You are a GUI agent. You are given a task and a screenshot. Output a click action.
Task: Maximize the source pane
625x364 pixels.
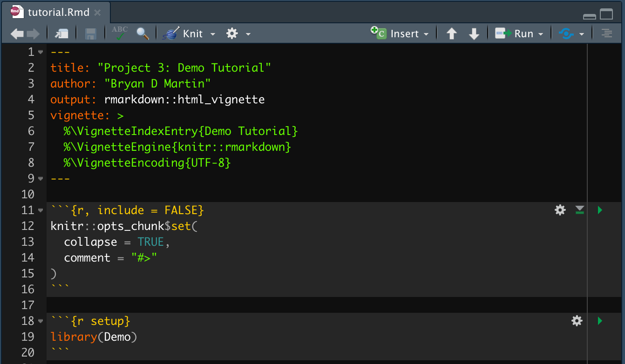point(606,14)
